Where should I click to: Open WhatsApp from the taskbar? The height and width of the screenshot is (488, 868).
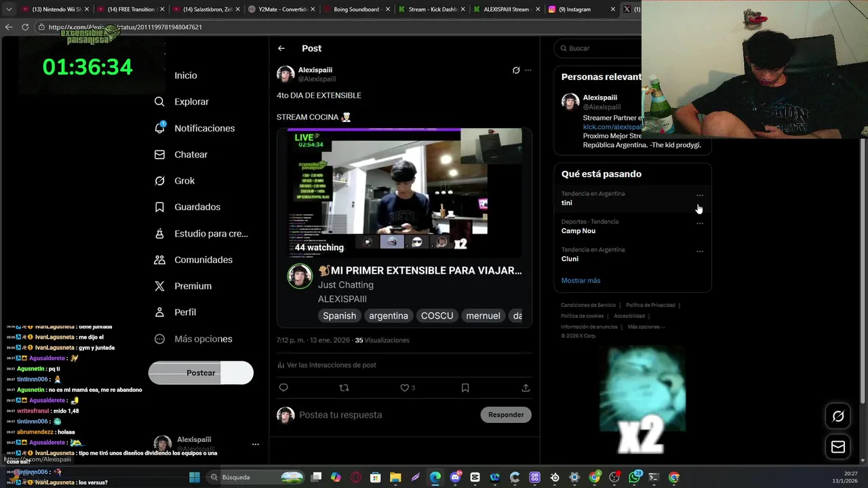tap(634, 477)
